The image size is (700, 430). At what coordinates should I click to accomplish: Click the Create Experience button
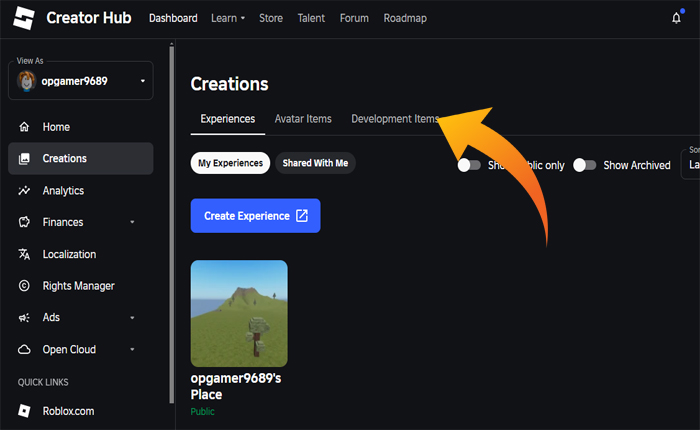pos(255,216)
